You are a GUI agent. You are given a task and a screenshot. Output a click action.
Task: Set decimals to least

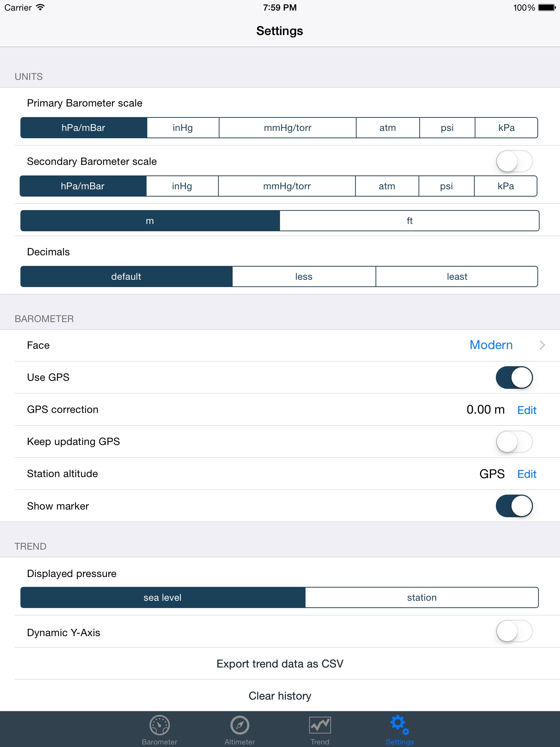tap(457, 276)
